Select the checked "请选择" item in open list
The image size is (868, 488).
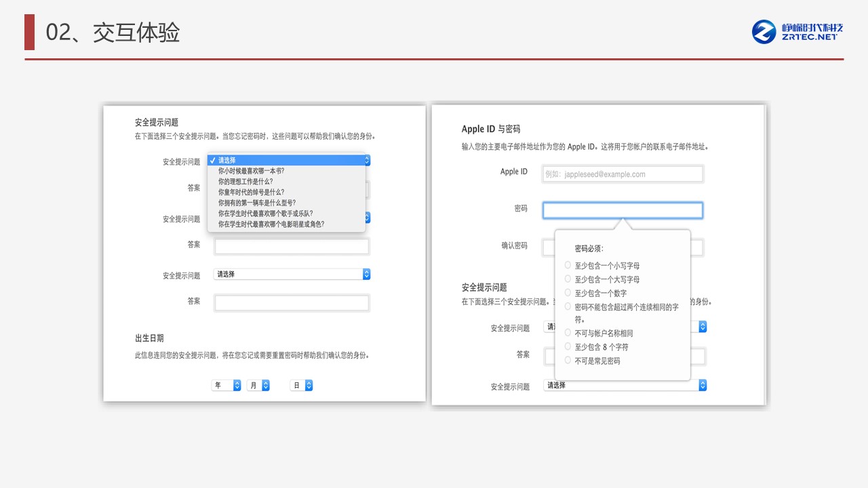[286, 161]
